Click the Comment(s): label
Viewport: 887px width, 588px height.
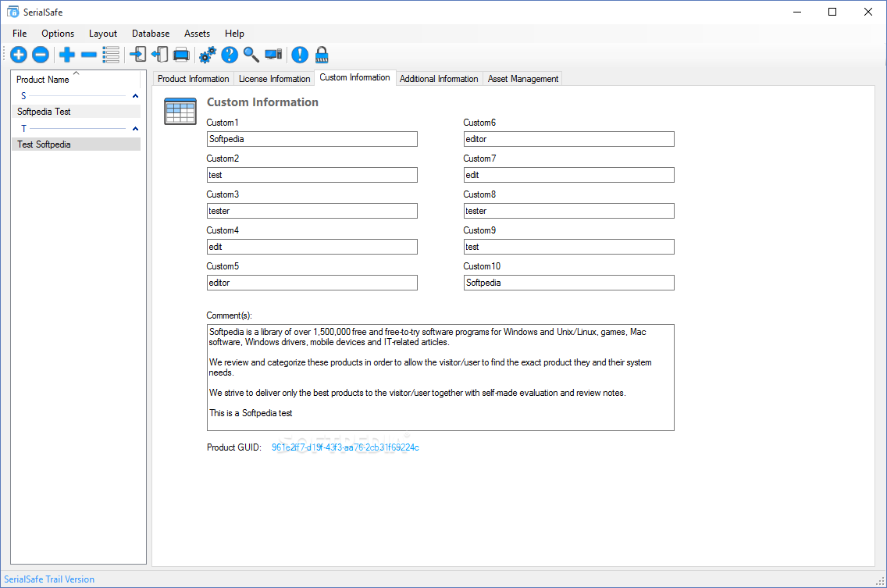pos(229,315)
